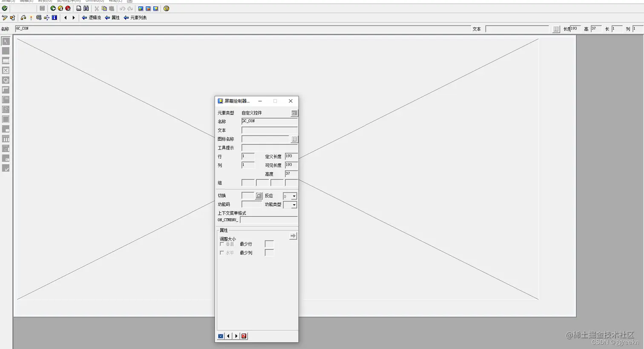Click the text lookup icon beside top 文本 field
Screen dimensions: 644x349
(556, 29)
